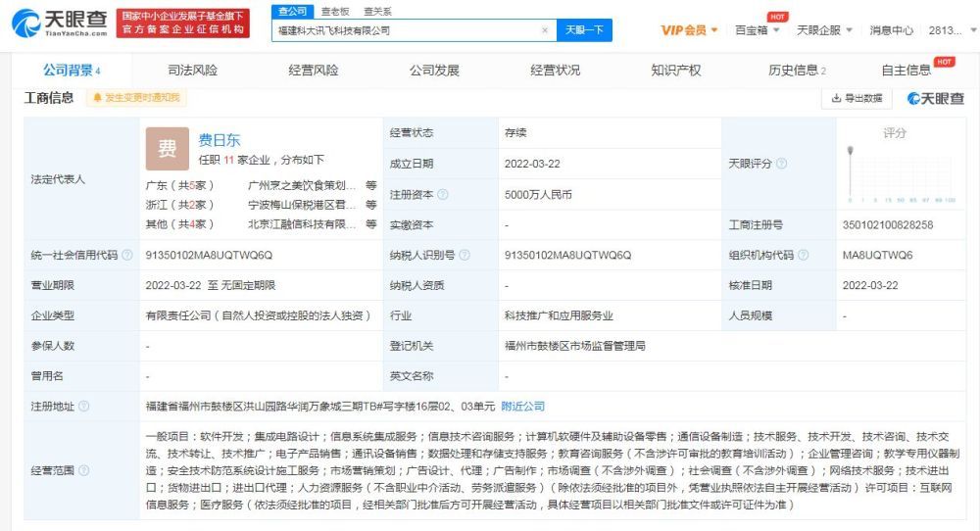The height and width of the screenshot is (531, 980).
Task: Click 等 after 北京江融信科技
Action: 371,224
